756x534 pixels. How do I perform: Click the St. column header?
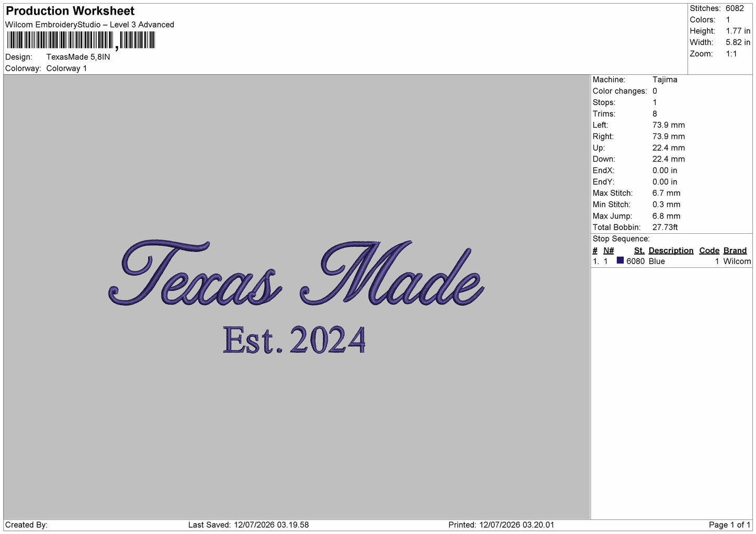tap(639, 251)
